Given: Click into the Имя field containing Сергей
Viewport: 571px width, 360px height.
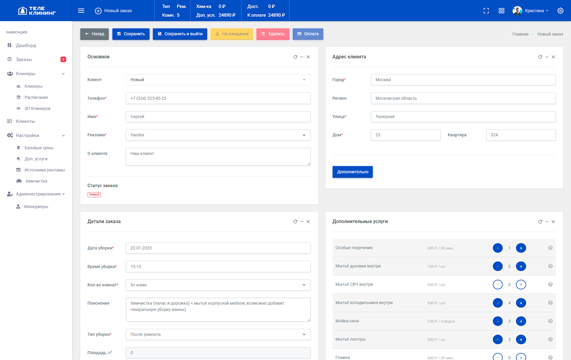Looking at the screenshot, I should (218, 116).
